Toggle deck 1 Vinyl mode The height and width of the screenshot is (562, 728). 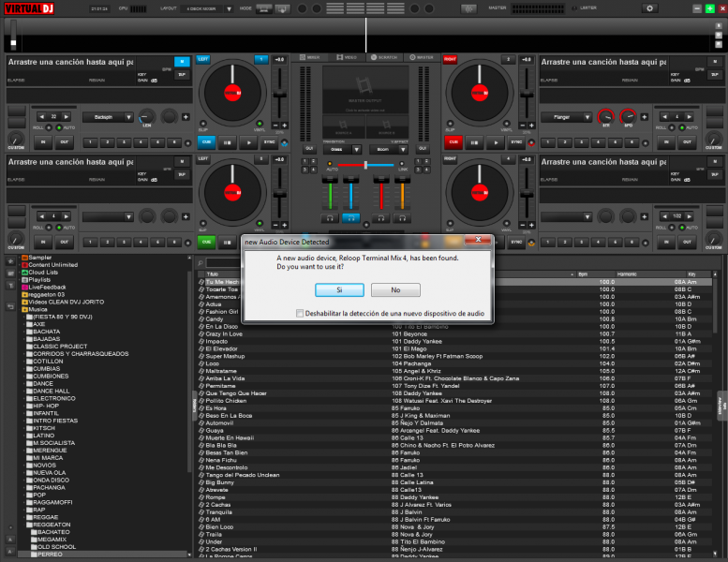coord(260,124)
